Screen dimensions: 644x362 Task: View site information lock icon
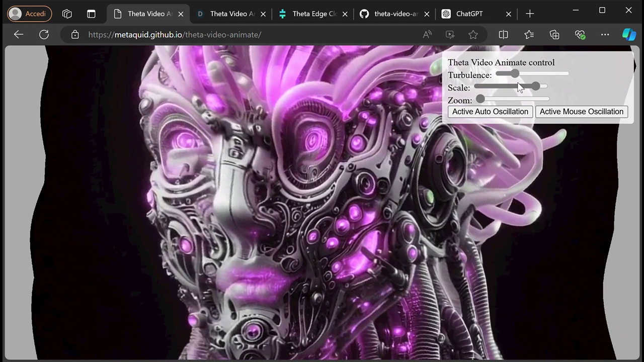(x=75, y=35)
